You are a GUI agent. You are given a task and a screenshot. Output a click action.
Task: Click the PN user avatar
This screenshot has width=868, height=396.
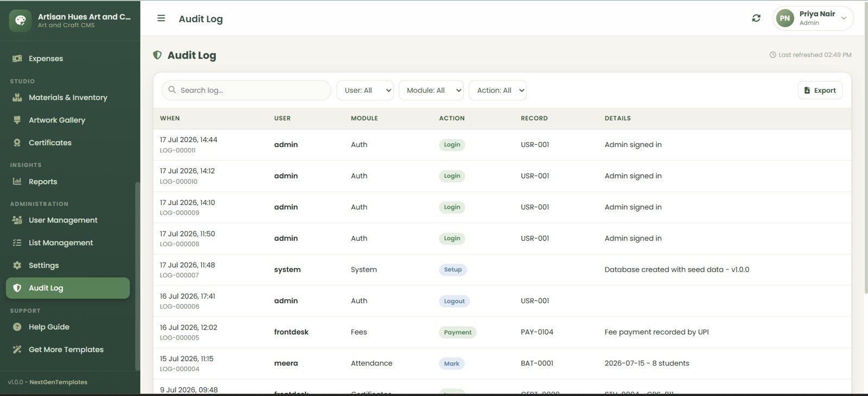pyautogui.click(x=784, y=18)
